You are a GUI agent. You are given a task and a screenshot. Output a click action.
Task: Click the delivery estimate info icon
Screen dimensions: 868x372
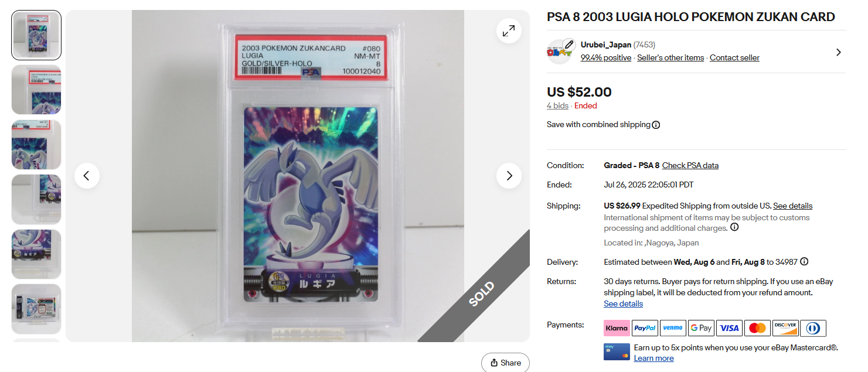click(804, 262)
